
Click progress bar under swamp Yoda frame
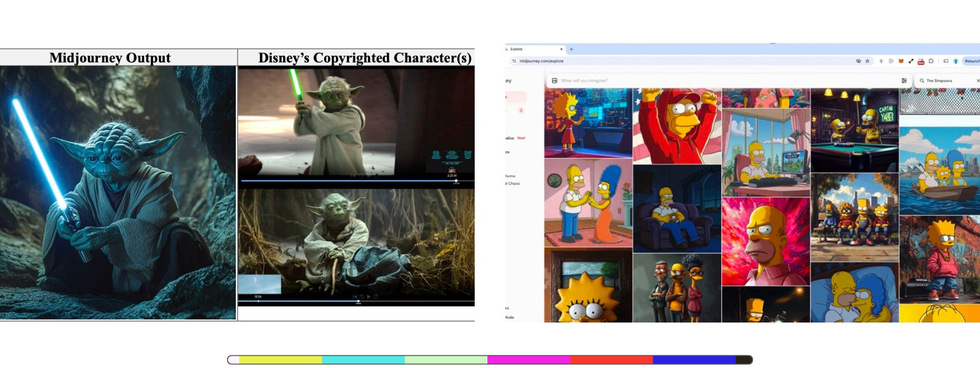(356, 302)
